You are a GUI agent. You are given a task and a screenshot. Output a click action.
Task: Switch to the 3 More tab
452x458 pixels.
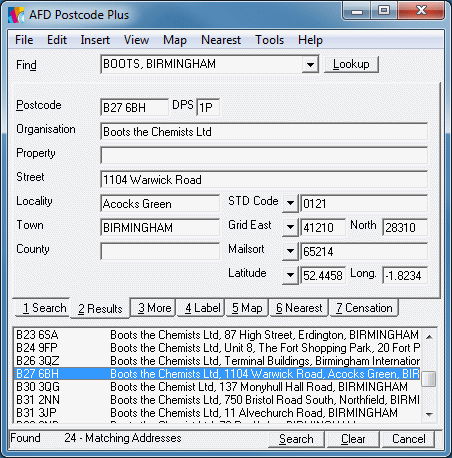[x=154, y=308]
